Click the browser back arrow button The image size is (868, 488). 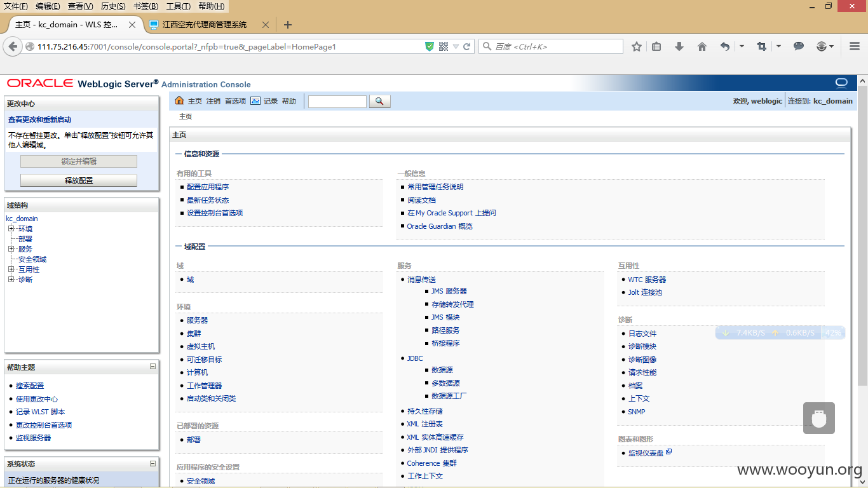(x=13, y=46)
